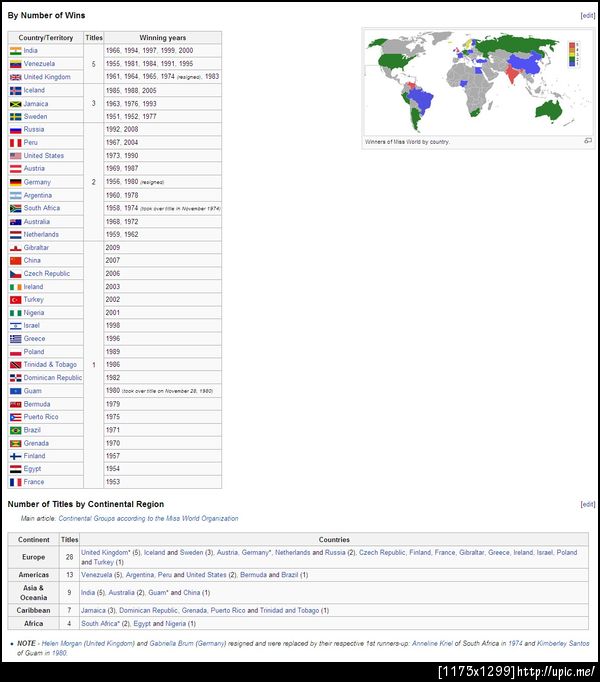Open Helen Morgan (United Kingdom) link in note
This screenshot has width=600, height=682.
(88, 643)
